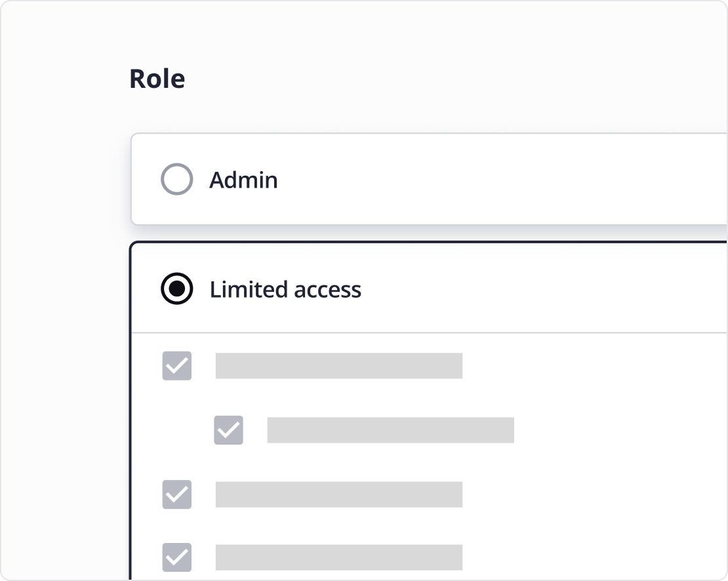
Task: Click the Admin label text
Action: pyautogui.click(x=243, y=179)
